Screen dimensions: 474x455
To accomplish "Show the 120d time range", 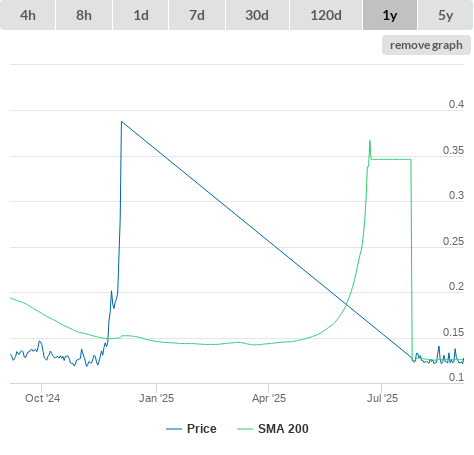I will [326, 15].
